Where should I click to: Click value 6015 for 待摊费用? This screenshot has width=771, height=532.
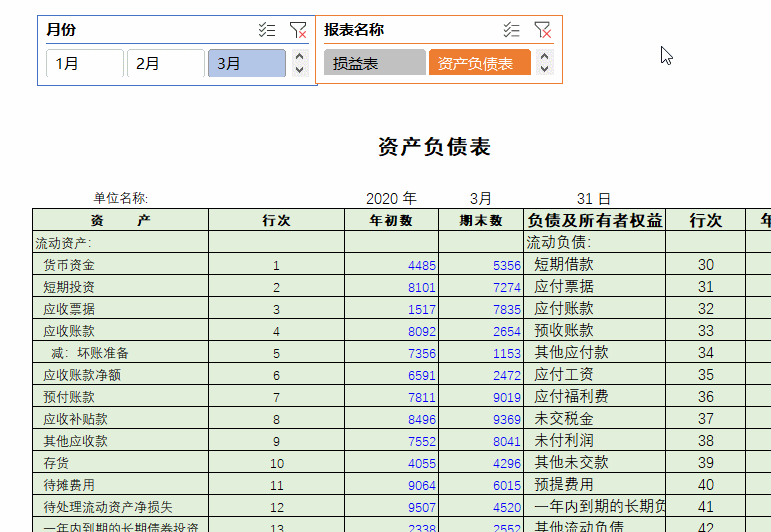pyautogui.click(x=481, y=485)
